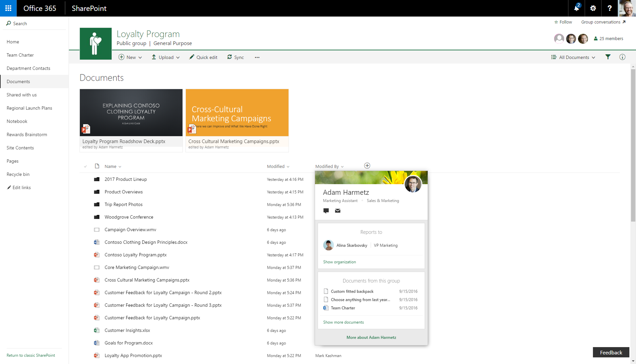
Task: Open Loyalty App Promotion.pptx file
Action: (133, 355)
